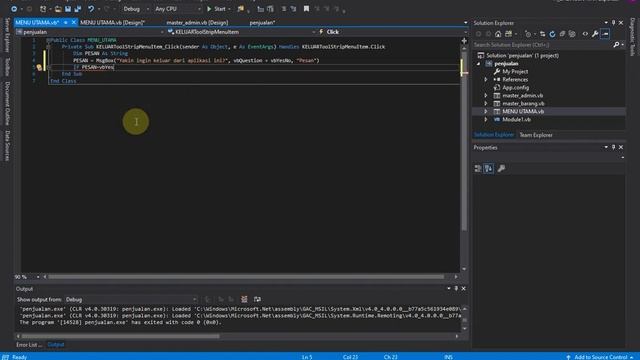Click the Solution Explorer Sync with Active Document icon
This screenshot has height=360, width=640.
[542, 34]
